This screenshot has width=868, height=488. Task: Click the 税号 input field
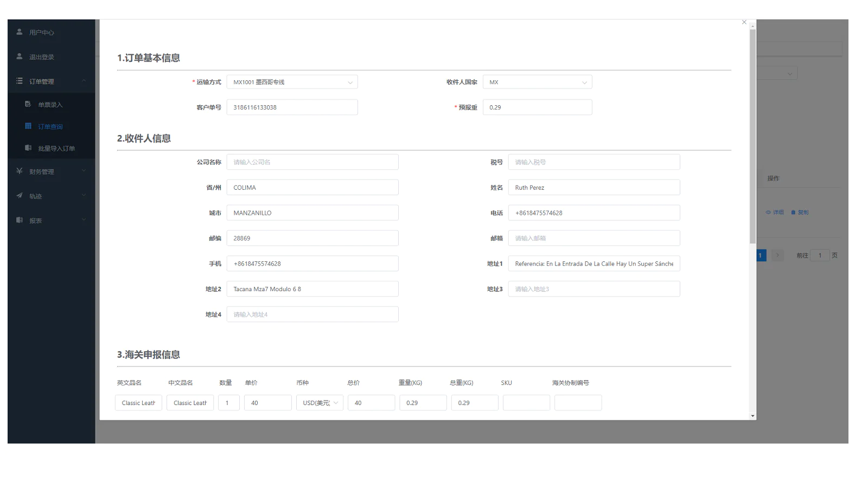(594, 162)
